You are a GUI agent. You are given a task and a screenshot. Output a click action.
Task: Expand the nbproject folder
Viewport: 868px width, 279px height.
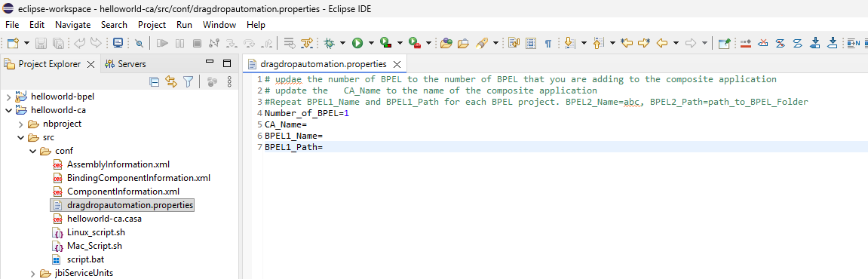pos(20,124)
